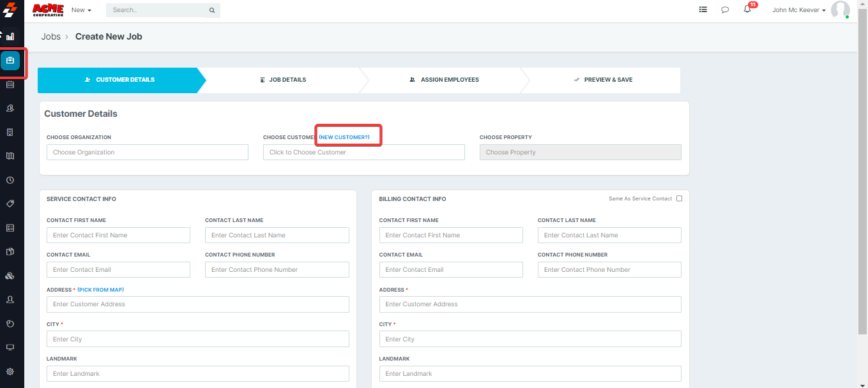Open the Choose Organization dropdown

[147, 153]
